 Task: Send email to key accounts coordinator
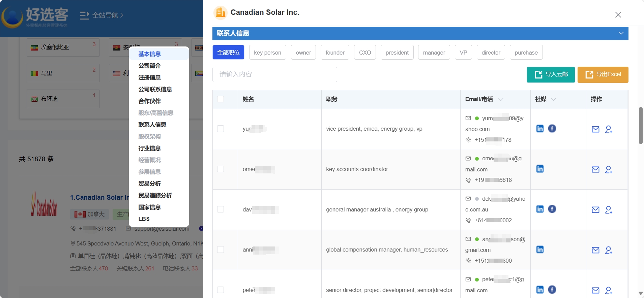595,169
